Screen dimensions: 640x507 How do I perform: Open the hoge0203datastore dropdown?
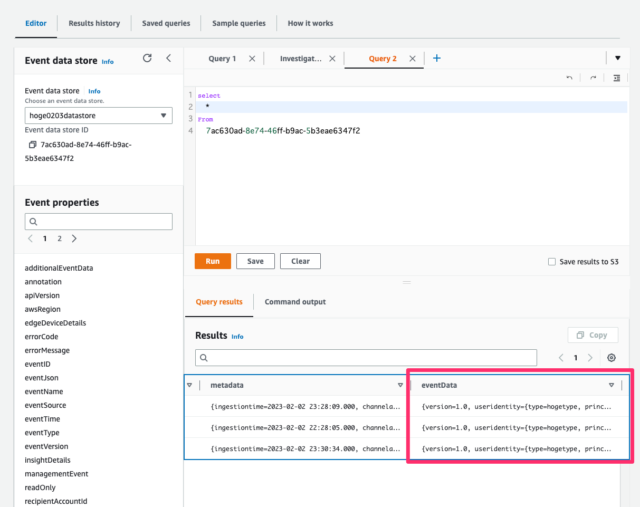click(98, 116)
